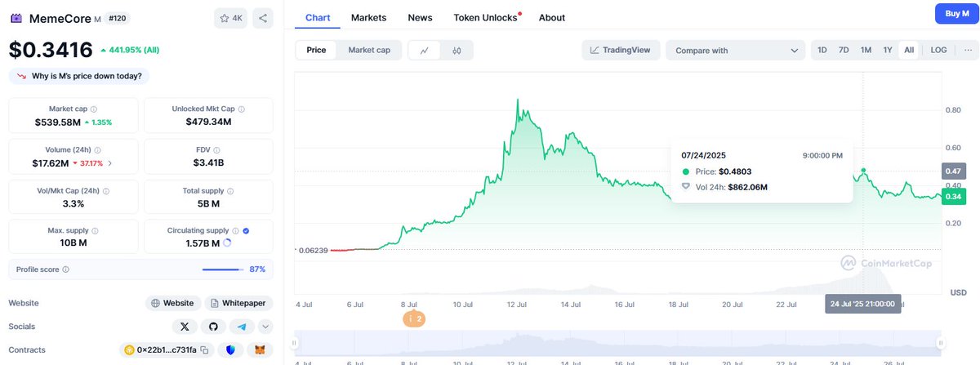Click market cap value $539.58M
This screenshot has height=365, width=980.
58,122
